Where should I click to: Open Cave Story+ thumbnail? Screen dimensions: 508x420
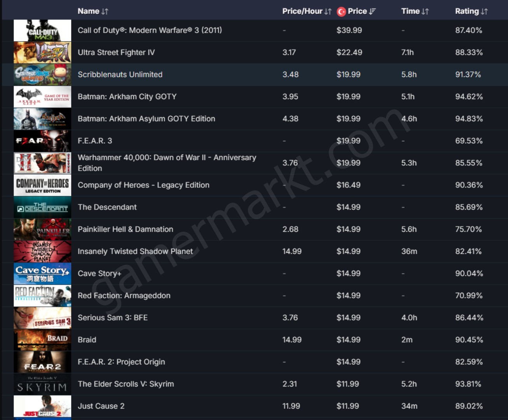click(x=42, y=274)
